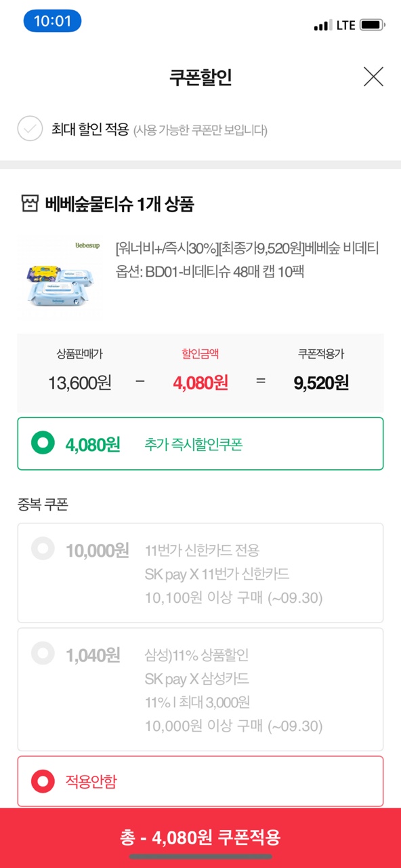The height and width of the screenshot is (868, 401).
Task: Tap the 쿠폰적용가 9,520원 amount
Action: coord(321,382)
